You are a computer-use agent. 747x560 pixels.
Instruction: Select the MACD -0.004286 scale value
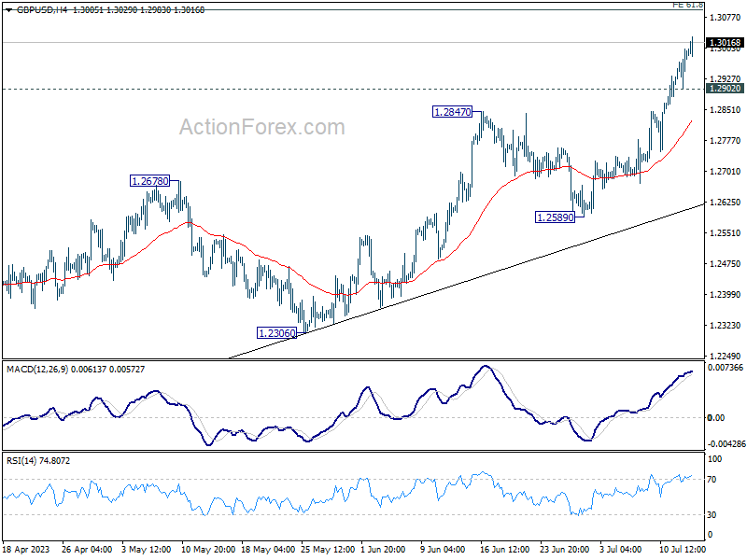(x=726, y=444)
